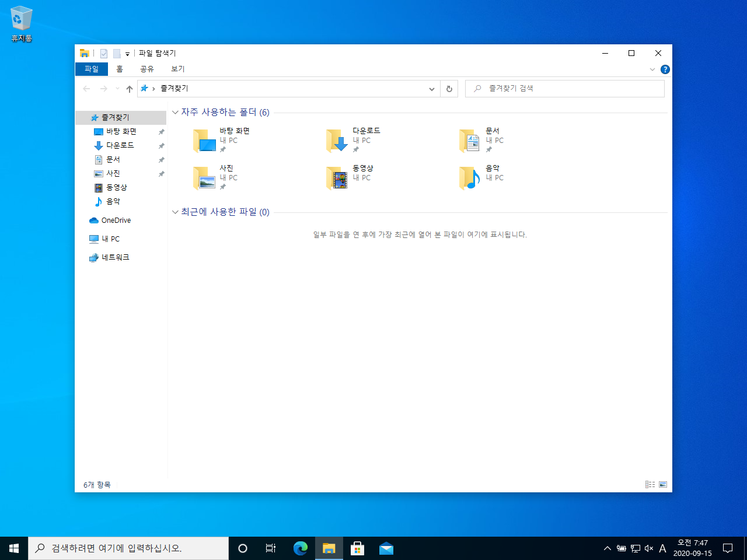Switch to the 공유 ribbon tab

[147, 69]
